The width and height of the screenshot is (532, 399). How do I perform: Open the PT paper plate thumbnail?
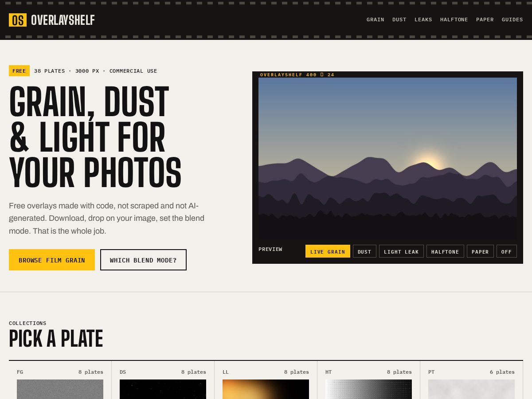point(471,389)
